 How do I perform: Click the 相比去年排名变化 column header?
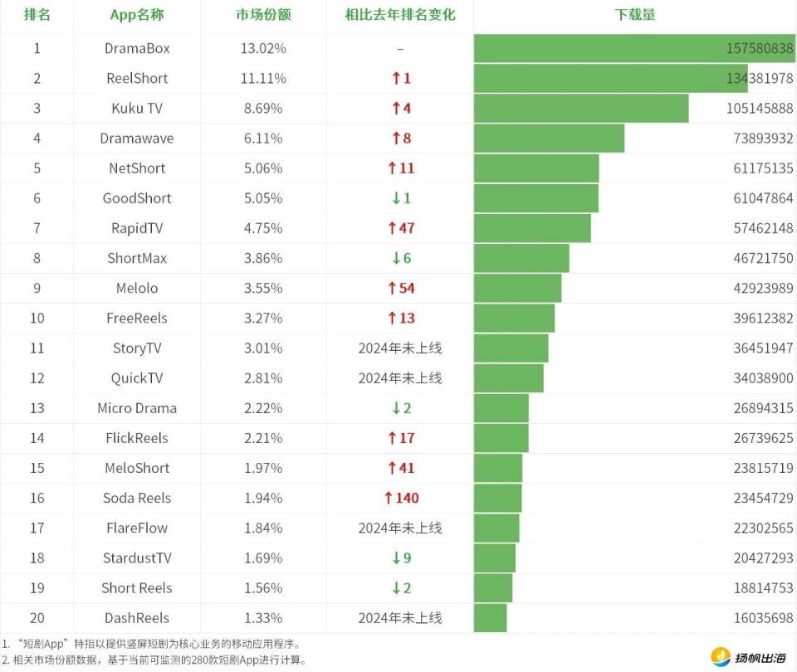coord(400,15)
